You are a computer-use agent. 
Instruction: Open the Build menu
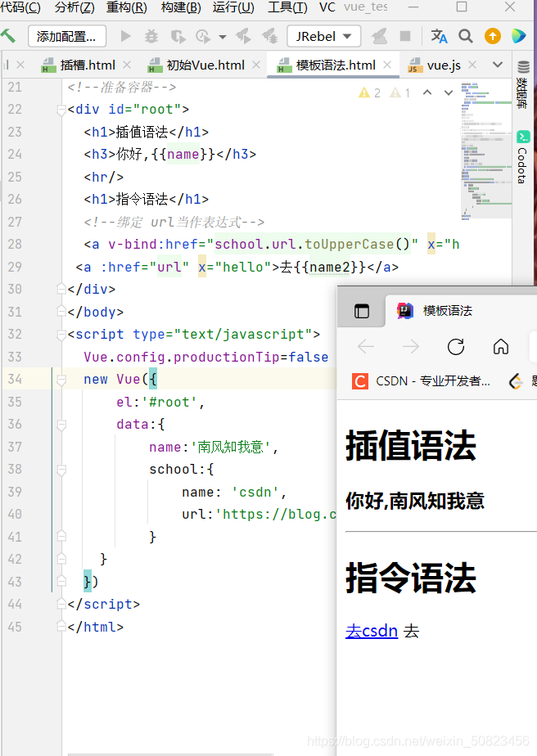pyautogui.click(x=181, y=7)
